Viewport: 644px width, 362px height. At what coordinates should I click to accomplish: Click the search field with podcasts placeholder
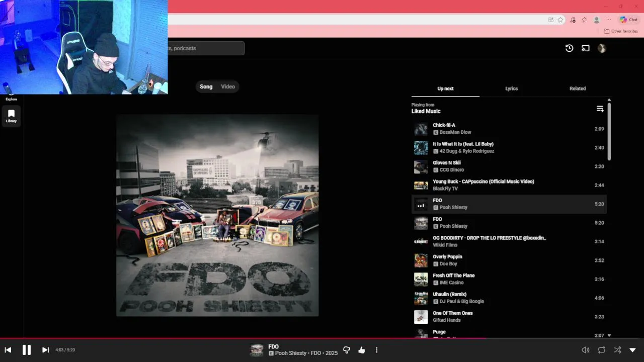pyautogui.click(x=206, y=48)
